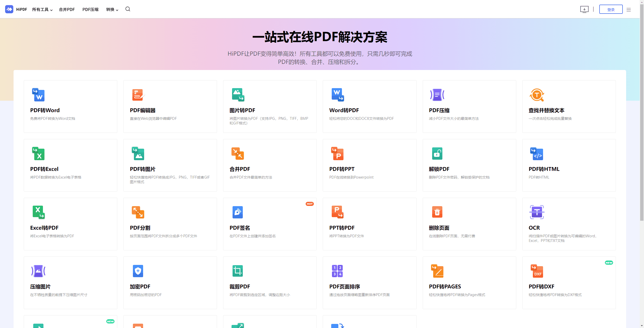Open the PDF转DXF title link
This screenshot has width=644, height=328.
click(x=541, y=287)
